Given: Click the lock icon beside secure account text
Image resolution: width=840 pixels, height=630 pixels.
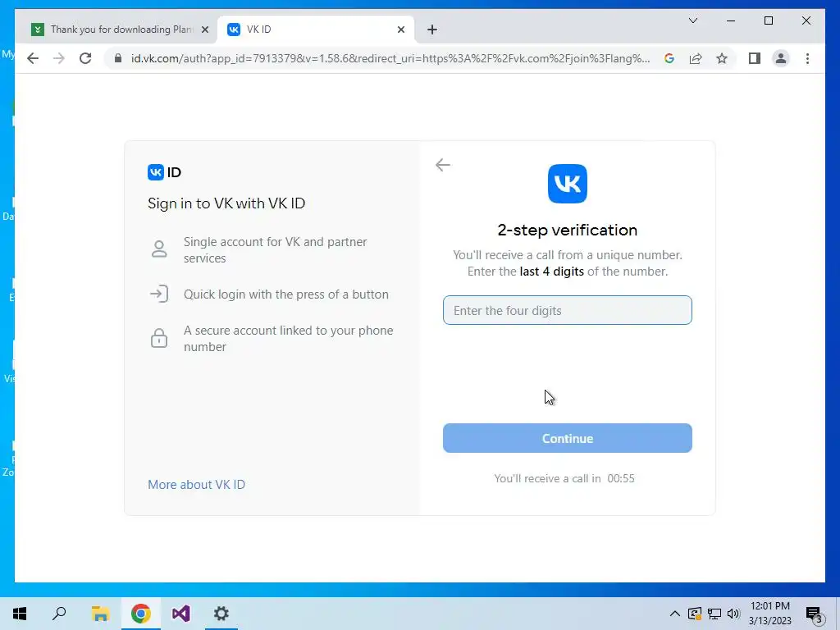Looking at the screenshot, I should pos(159,338).
